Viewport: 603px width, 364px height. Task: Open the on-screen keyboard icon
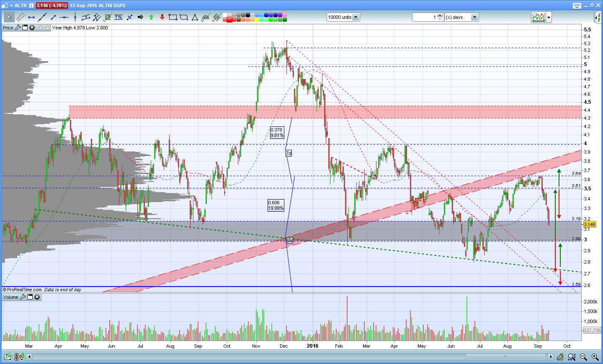[577, 5]
